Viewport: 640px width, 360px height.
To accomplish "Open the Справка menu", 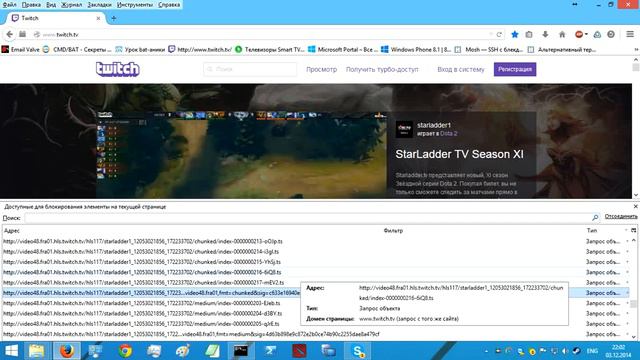I will [x=169, y=4].
